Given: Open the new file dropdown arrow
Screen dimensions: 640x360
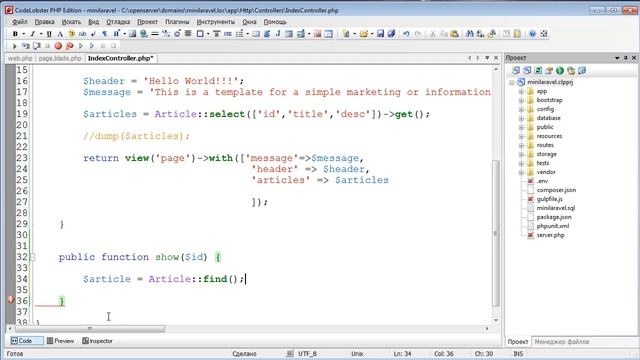Looking at the screenshot, I should [354, 34].
